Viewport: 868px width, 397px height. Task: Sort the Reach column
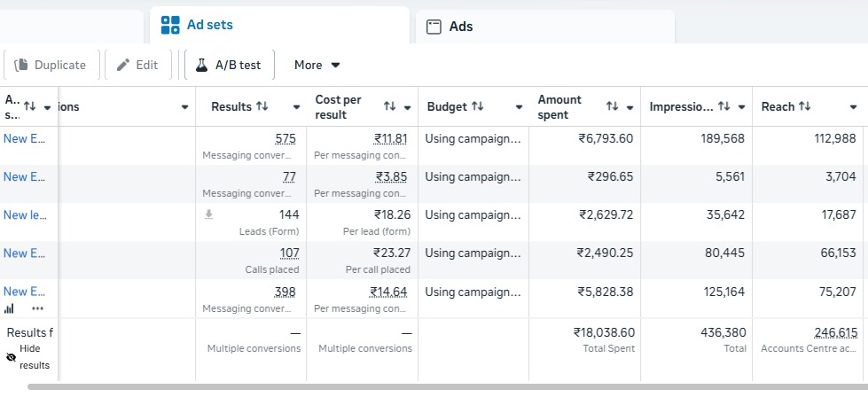pyautogui.click(x=805, y=106)
